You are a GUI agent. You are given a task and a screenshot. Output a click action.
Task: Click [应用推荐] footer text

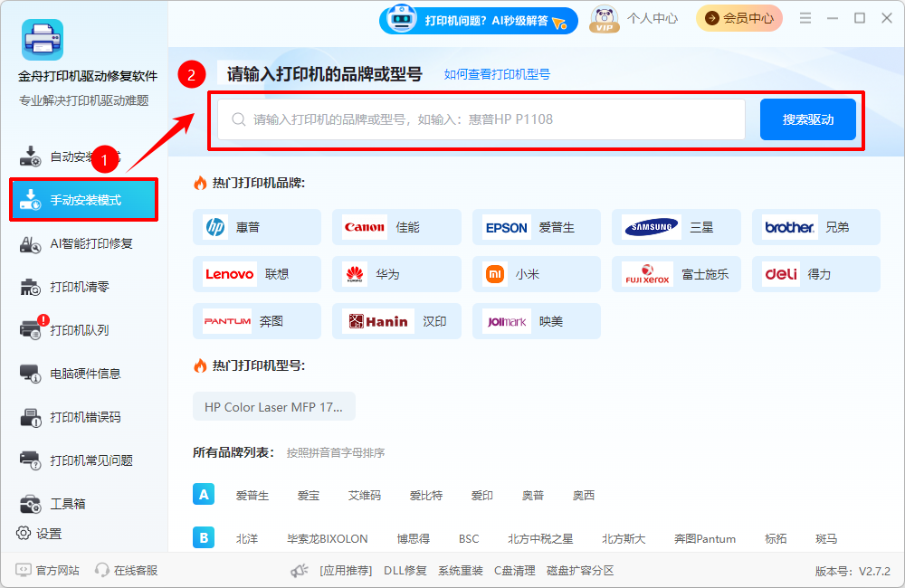[346, 571]
